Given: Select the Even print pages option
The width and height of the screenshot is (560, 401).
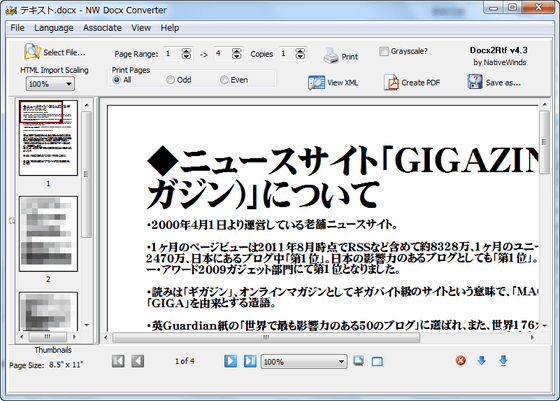Looking at the screenshot, I should click(224, 80).
